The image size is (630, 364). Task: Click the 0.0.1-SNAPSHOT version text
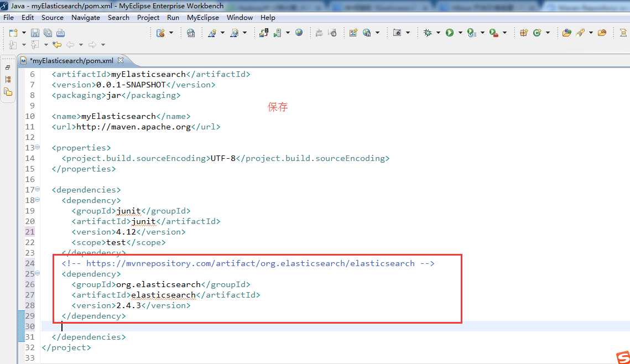(131, 85)
